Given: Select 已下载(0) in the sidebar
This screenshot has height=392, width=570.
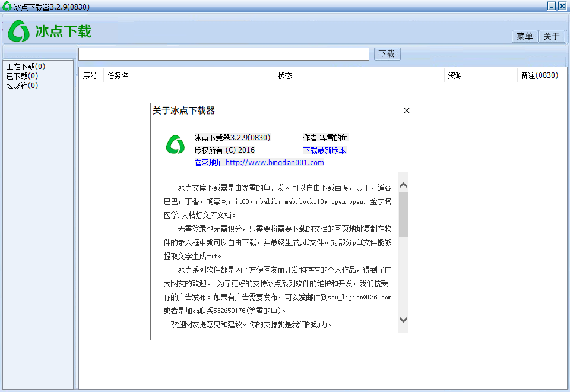Looking at the screenshot, I should click(22, 76).
